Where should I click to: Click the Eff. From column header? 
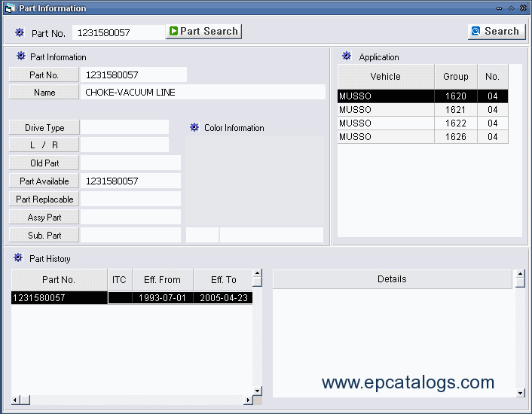162,280
